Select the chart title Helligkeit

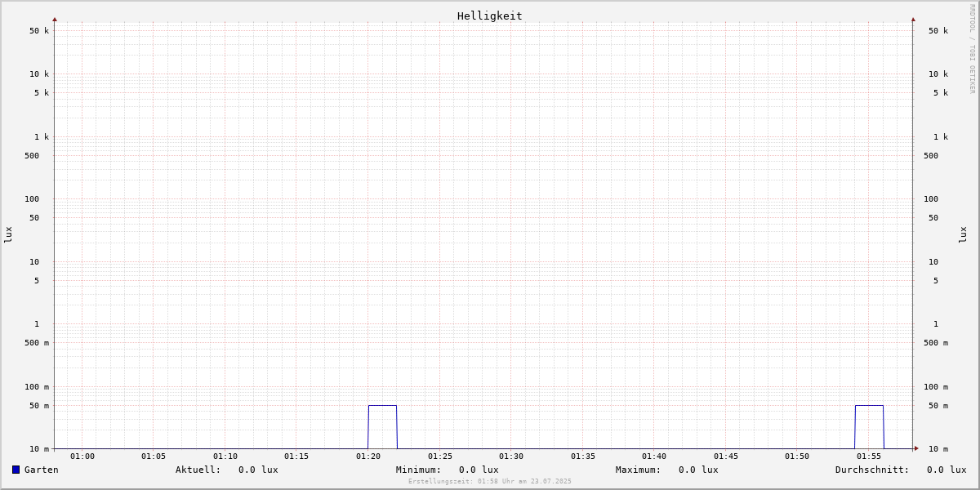click(490, 16)
